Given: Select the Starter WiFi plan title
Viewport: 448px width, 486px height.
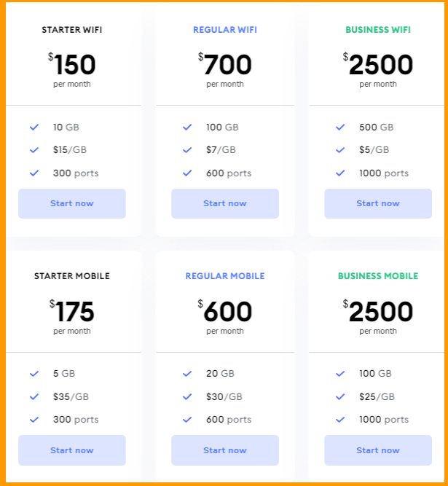Looking at the screenshot, I should (71, 30).
